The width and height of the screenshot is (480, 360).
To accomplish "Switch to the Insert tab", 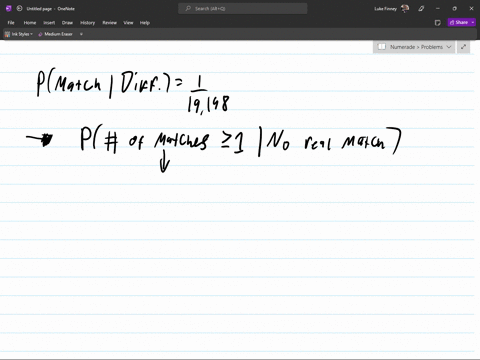I will pos(49,23).
